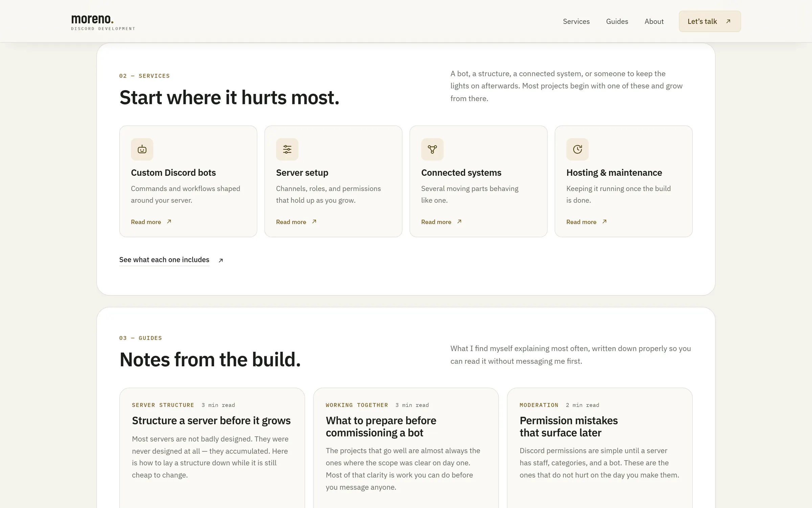Screen dimensions: 812x508
Task: Click the MODERATION category tag
Action: pyautogui.click(x=539, y=405)
